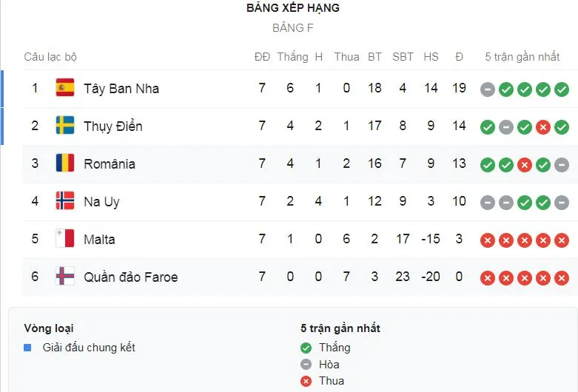
Task: Click the BẢNG F group label
Action: pos(293,28)
